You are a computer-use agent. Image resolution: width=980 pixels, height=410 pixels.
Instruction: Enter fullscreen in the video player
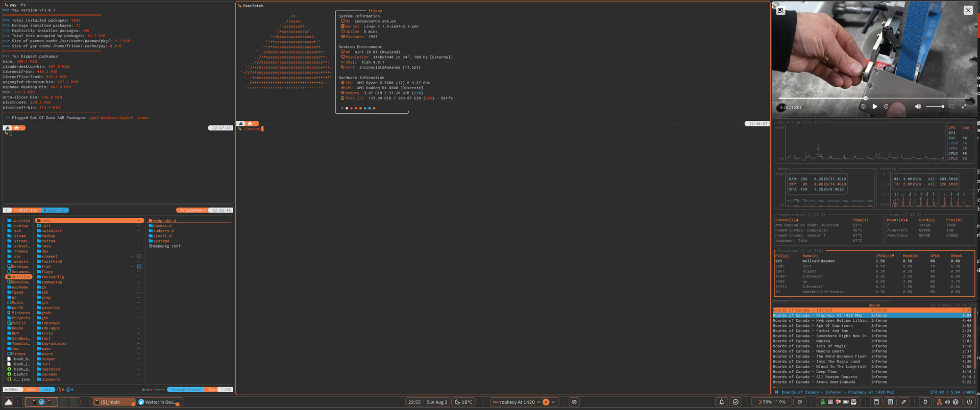[964, 107]
